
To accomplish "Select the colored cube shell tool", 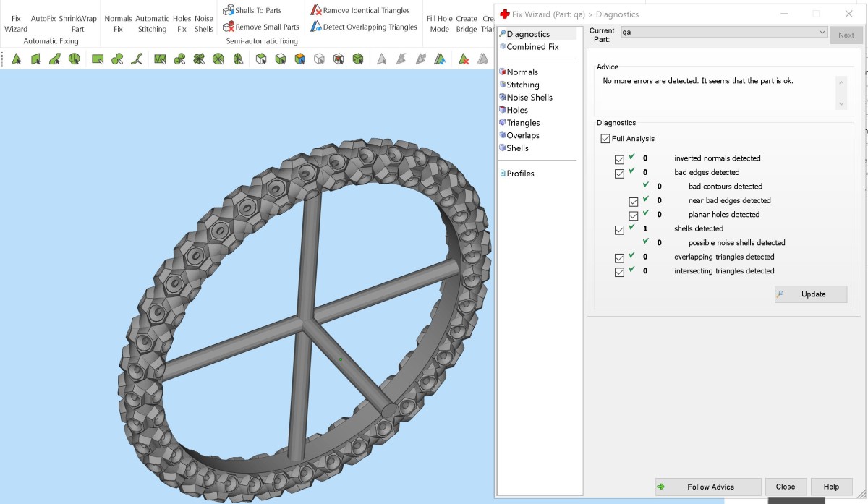I will 299,59.
